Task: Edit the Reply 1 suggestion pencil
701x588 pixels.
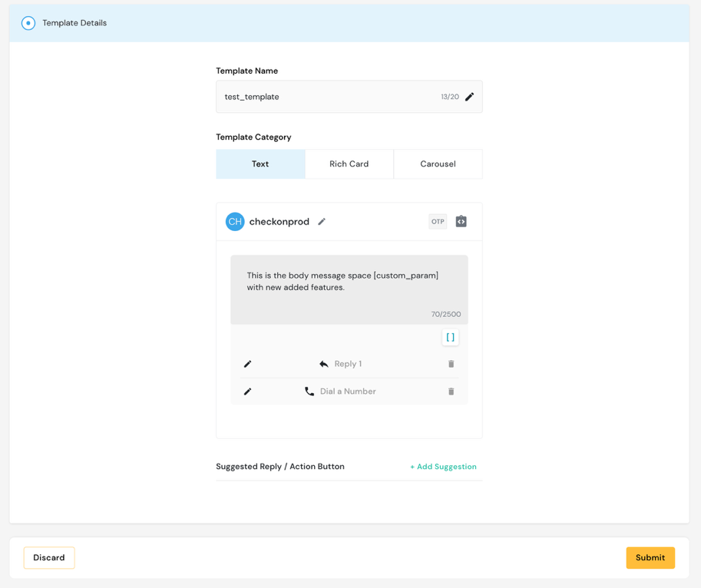Action: (248, 364)
